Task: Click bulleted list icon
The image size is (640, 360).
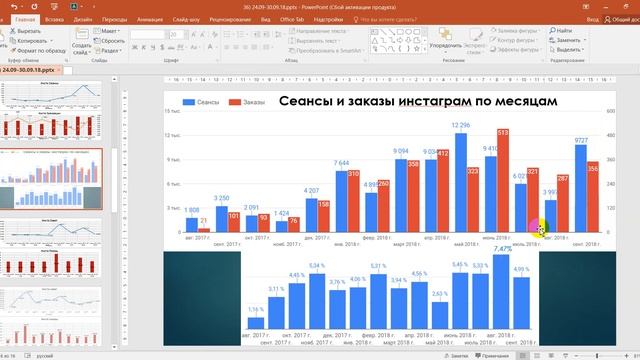Action: pyautogui.click(x=228, y=35)
